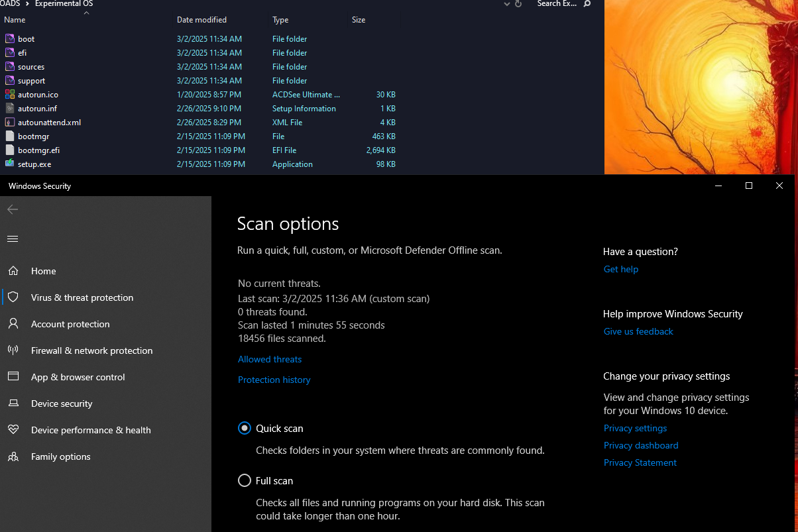Image resolution: width=798 pixels, height=532 pixels.
Task: Select the efi folder icon
Action: (x=9, y=53)
